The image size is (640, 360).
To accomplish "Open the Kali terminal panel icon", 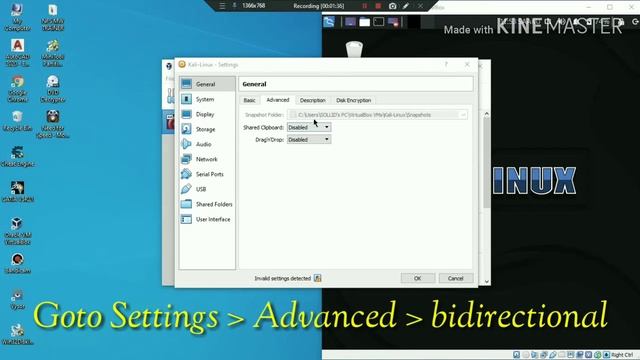I will [379, 22].
